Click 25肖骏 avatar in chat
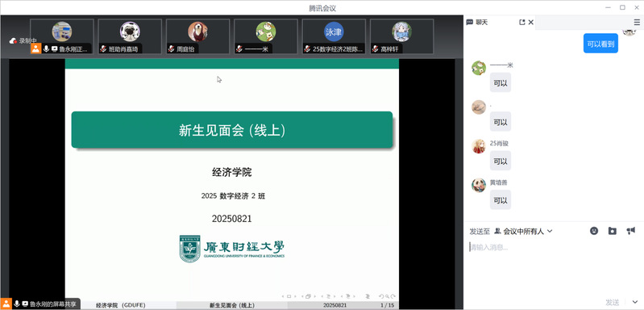 click(479, 146)
